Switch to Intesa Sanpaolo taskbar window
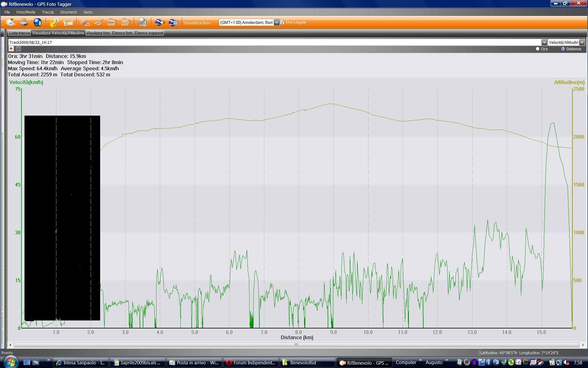Screen dimensions: 588x368 81,362
